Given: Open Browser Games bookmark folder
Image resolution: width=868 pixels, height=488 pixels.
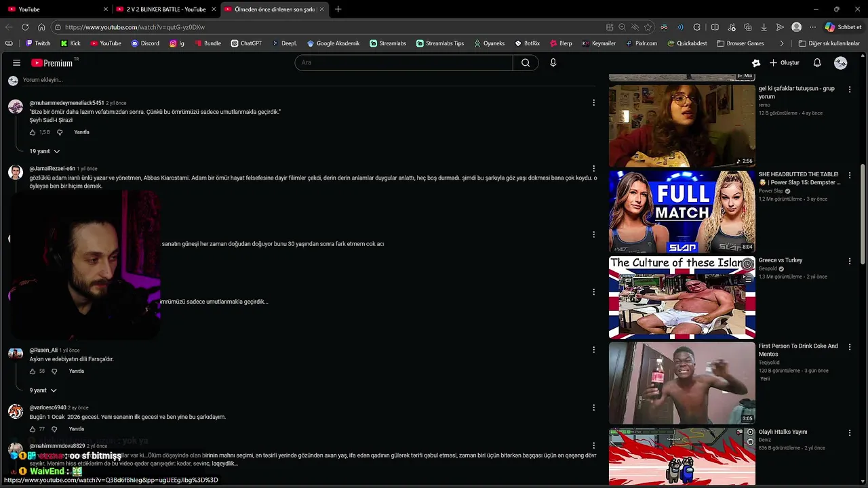Looking at the screenshot, I should pos(739,43).
